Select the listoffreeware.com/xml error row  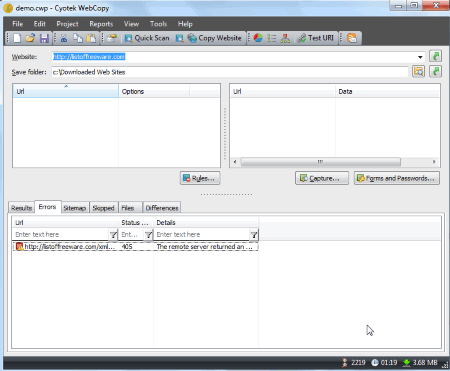pyautogui.click(x=136, y=247)
